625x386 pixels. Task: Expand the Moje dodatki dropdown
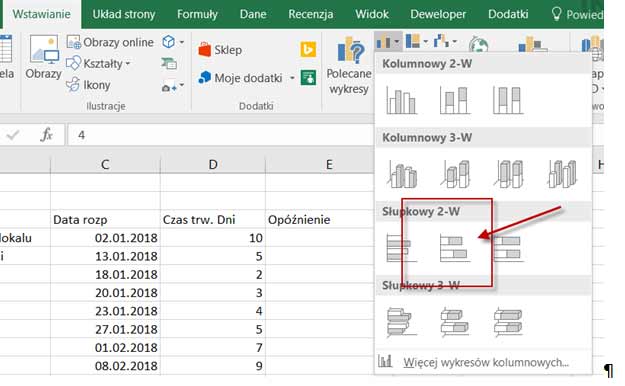tap(292, 78)
